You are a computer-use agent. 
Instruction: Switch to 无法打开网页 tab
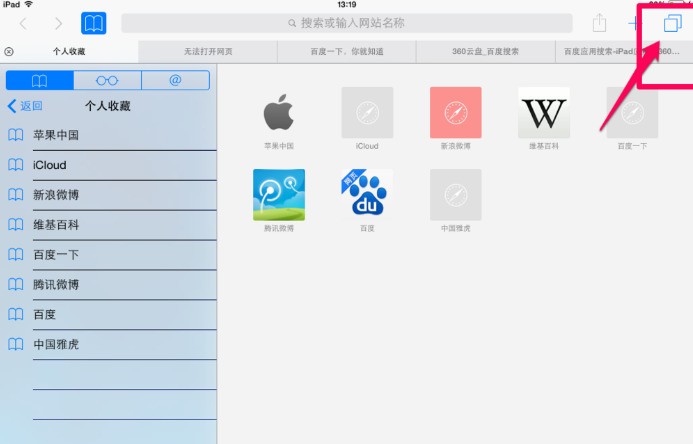tap(208, 52)
